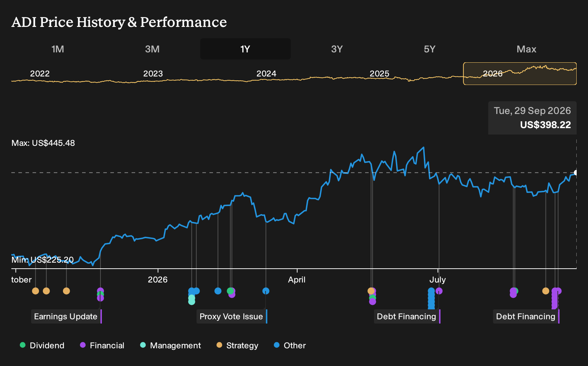Click the Max: US$445.48 label
Viewport: 588px width, 366px height.
point(43,143)
